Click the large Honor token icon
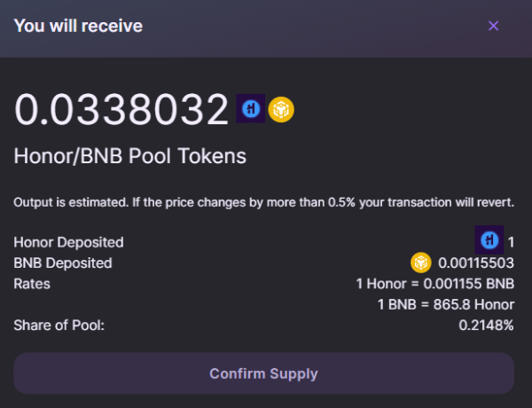Screen dimensions: 532x408 coord(251,109)
